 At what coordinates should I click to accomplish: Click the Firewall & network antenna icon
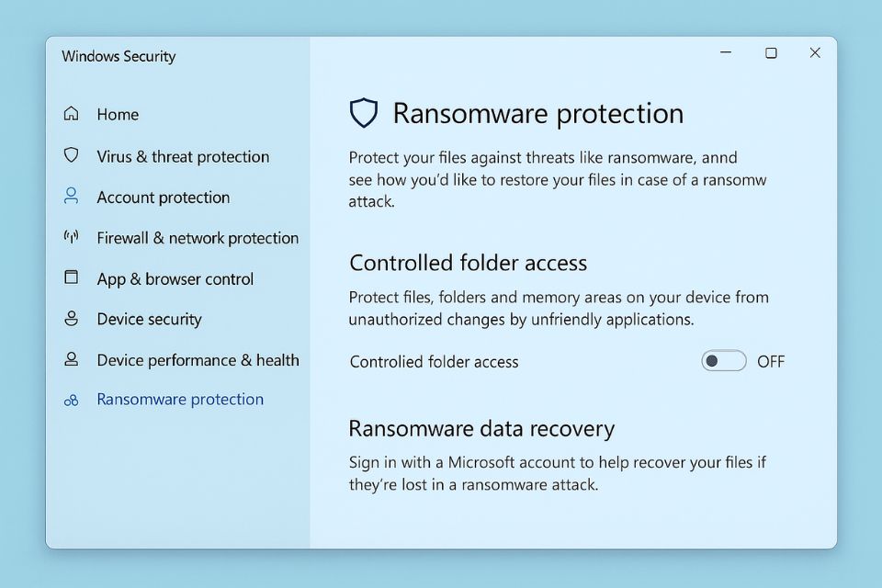tap(71, 238)
